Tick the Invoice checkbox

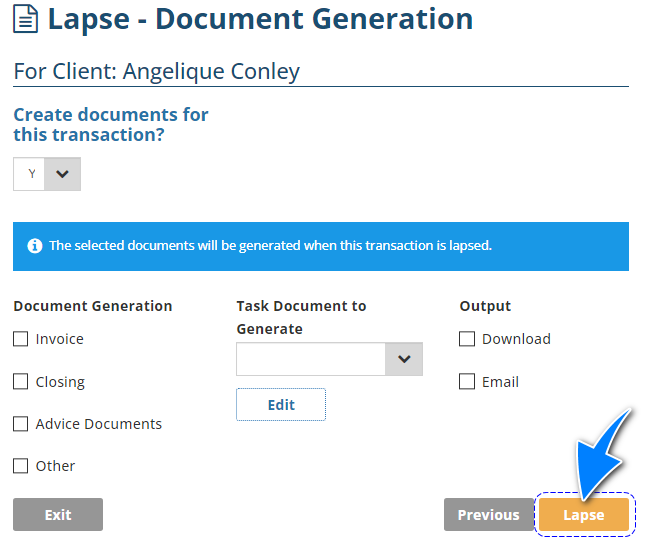coord(21,339)
